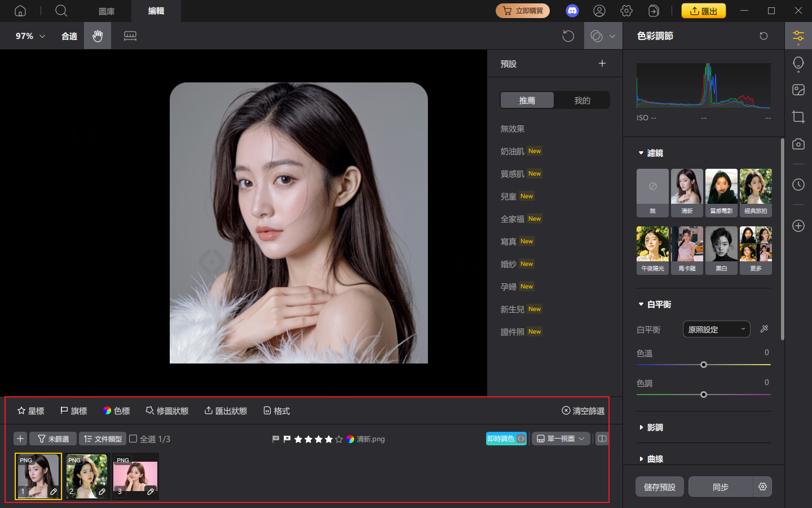Reset color adjustments with the reset icon
The width and height of the screenshot is (812, 508).
click(x=764, y=36)
